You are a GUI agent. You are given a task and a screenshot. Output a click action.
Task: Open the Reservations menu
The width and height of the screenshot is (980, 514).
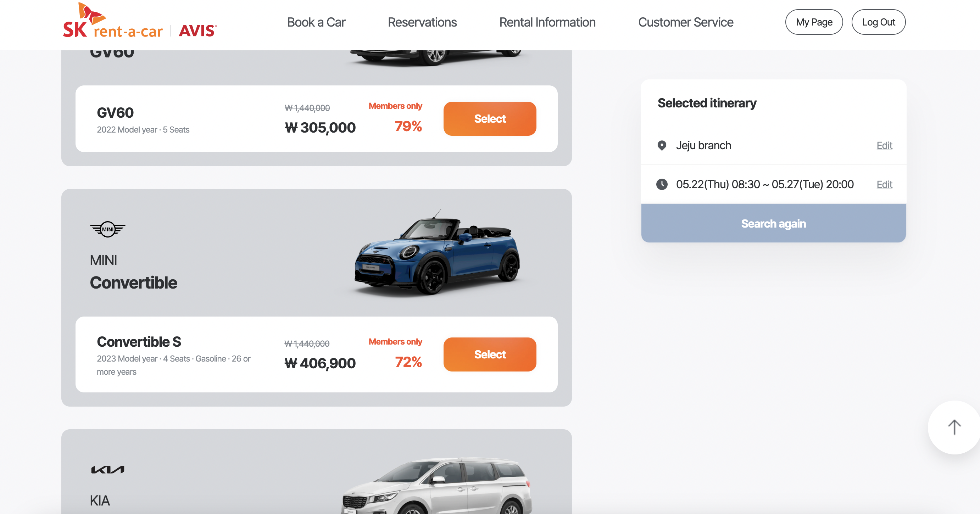(422, 22)
